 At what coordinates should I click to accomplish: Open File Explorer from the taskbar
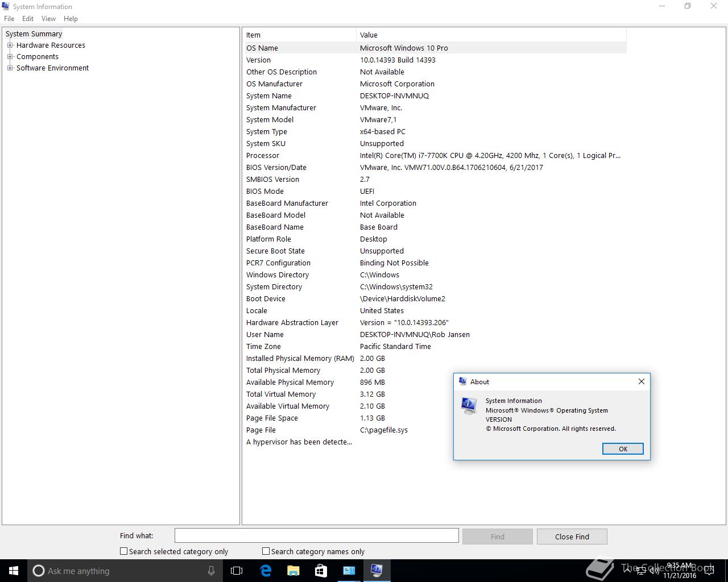coord(293,571)
